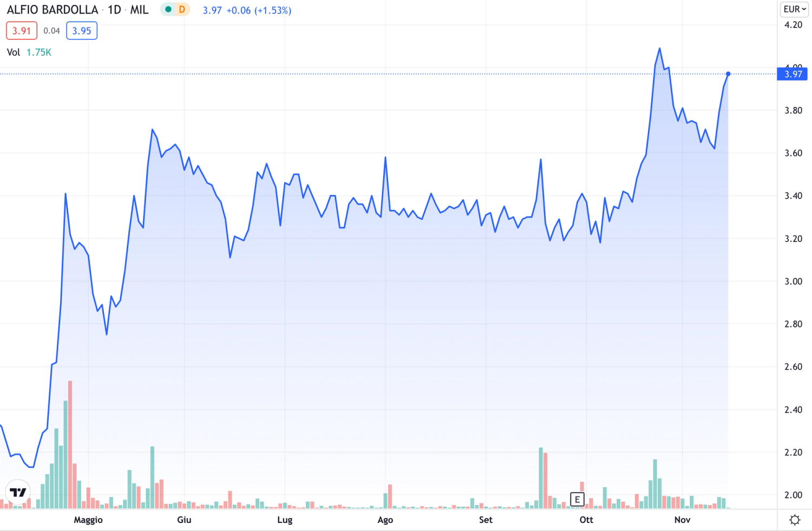Click the 3.91 sell price button
This screenshot has width=812, height=531.
tap(22, 31)
